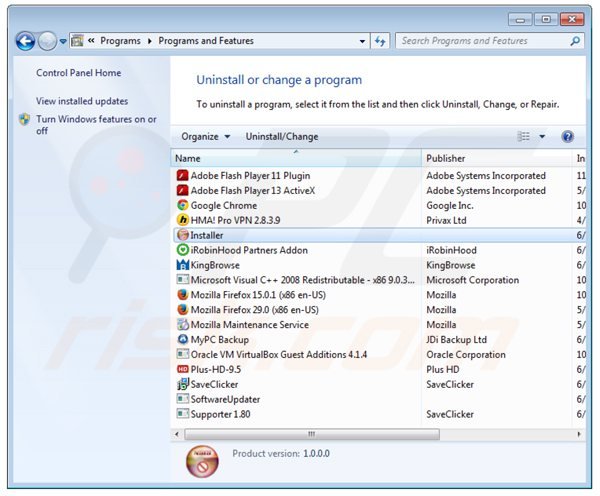Image resolution: width=600 pixels, height=496 pixels.
Task: Click the Adobe Flash Player 11 Plugin icon
Action: click(182, 175)
